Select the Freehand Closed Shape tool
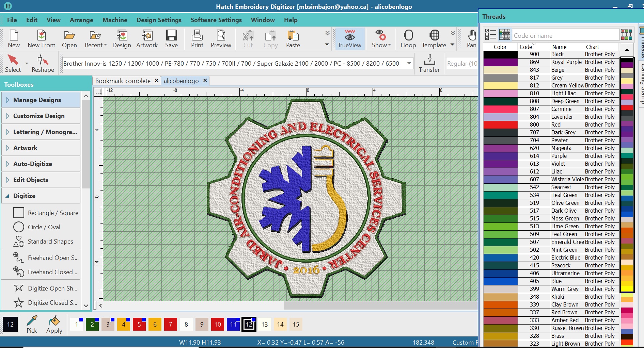The image size is (644, 348). [46, 272]
